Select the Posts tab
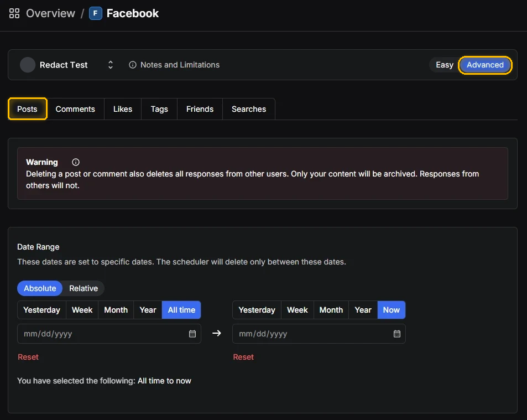This screenshot has width=527, height=420. tap(27, 109)
